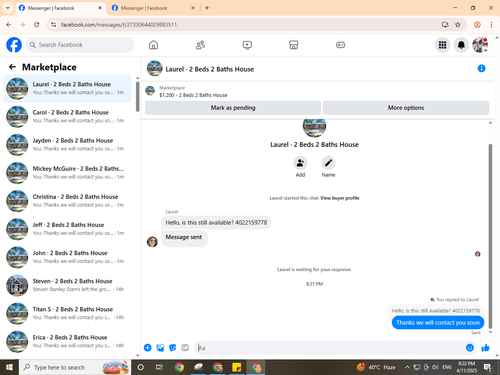Open Carol conversation in list
The width and height of the screenshot is (500, 375).
point(68,117)
